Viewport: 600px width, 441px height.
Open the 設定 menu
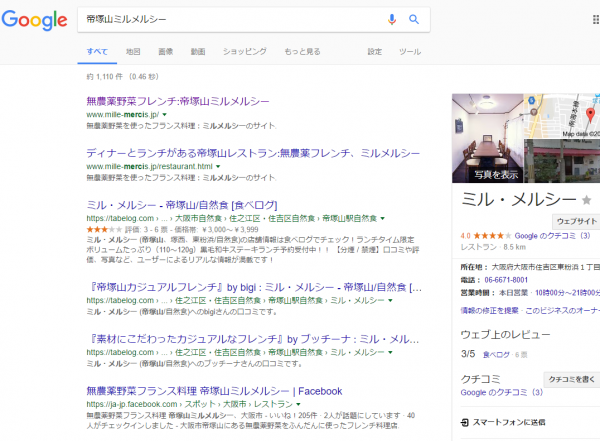[x=375, y=52]
